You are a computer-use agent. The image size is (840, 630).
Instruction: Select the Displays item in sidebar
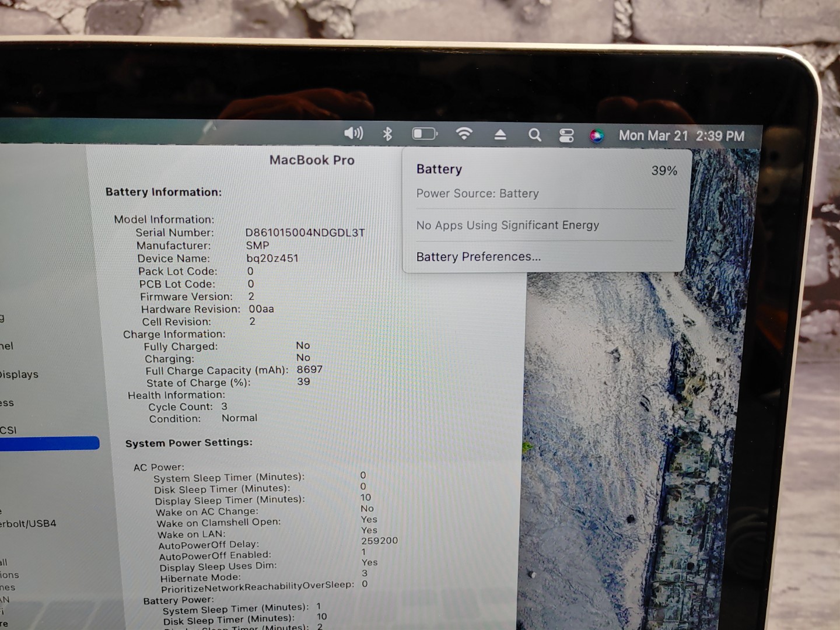click(x=19, y=374)
